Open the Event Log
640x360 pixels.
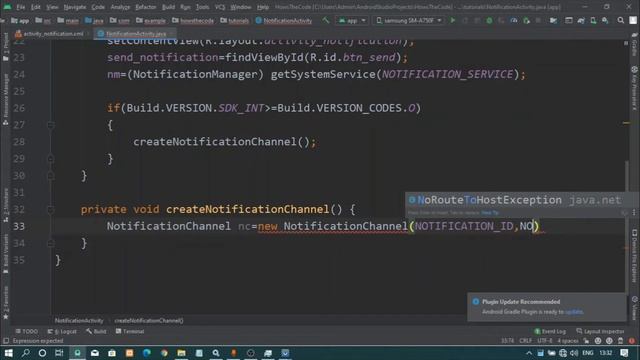click(550, 331)
